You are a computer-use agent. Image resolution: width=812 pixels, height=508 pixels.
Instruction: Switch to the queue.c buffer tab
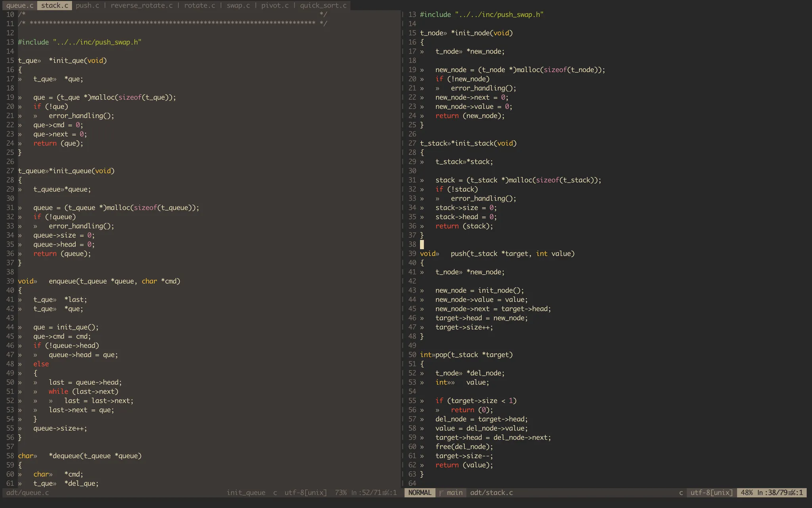[20, 6]
